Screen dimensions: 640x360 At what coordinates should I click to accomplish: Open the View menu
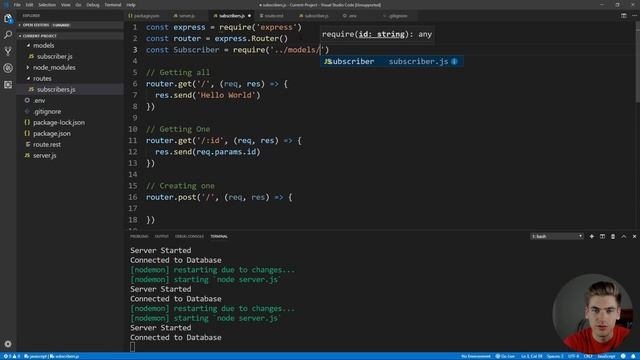65,5
